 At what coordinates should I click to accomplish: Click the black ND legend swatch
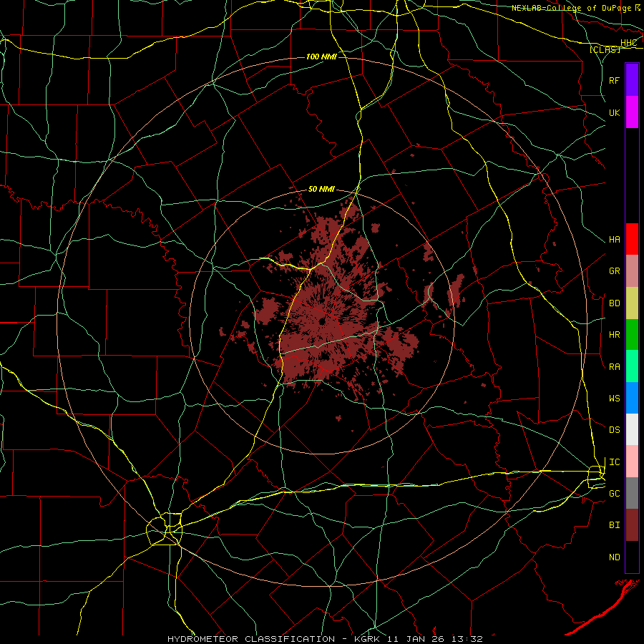point(632,557)
